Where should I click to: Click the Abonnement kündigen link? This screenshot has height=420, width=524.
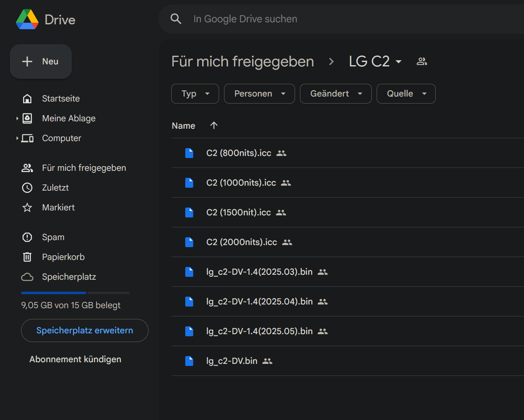pyautogui.click(x=75, y=359)
